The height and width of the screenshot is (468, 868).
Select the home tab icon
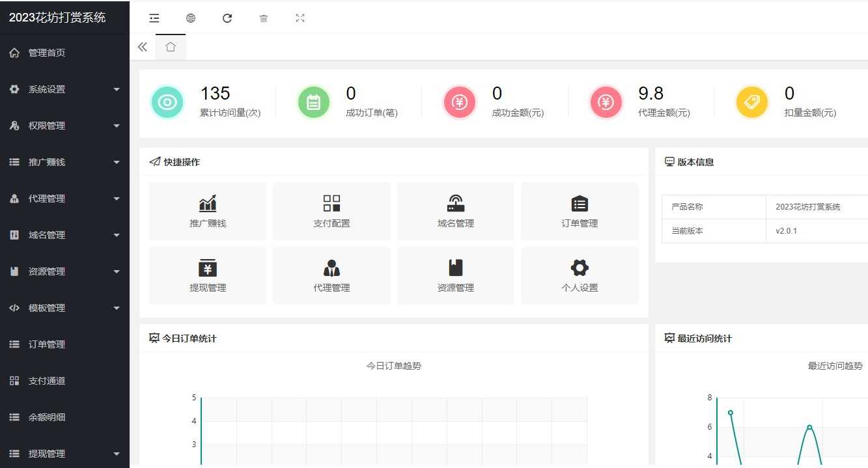point(171,47)
